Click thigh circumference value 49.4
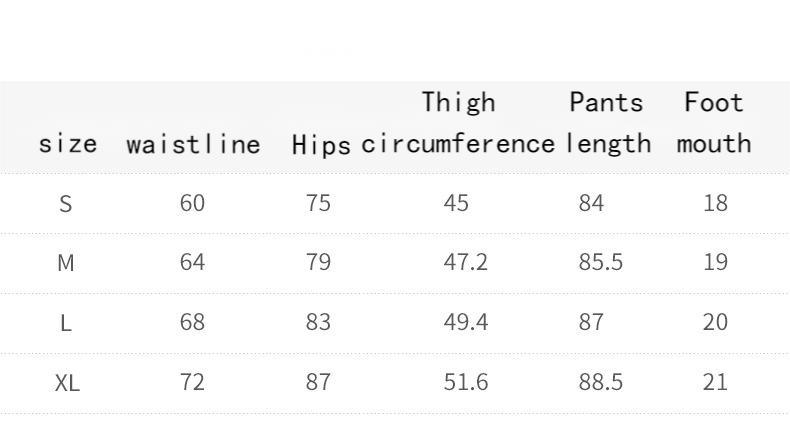The height and width of the screenshot is (431, 790). 466,322
